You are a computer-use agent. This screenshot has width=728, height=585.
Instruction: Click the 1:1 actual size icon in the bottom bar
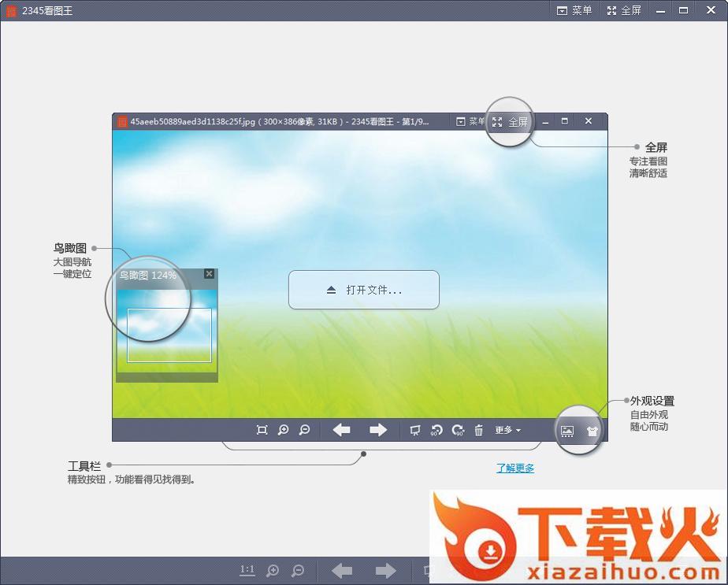pyautogui.click(x=247, y=570)
